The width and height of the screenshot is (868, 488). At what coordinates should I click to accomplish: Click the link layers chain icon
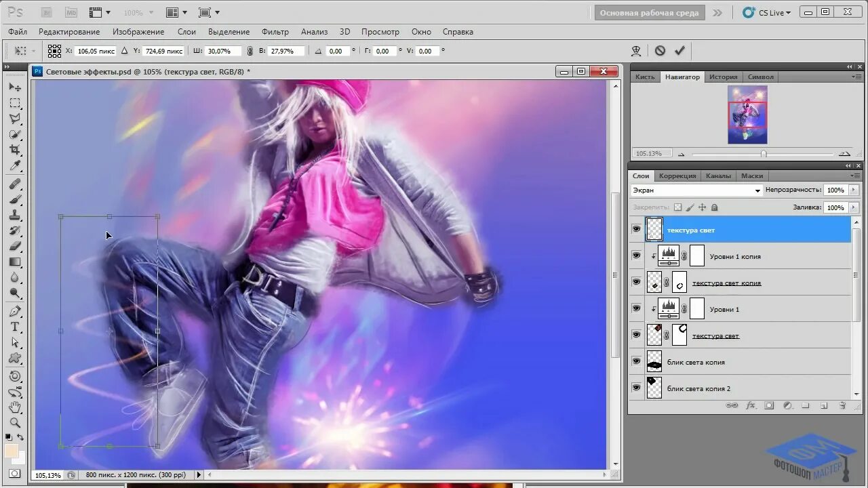[x=732, y=405]
